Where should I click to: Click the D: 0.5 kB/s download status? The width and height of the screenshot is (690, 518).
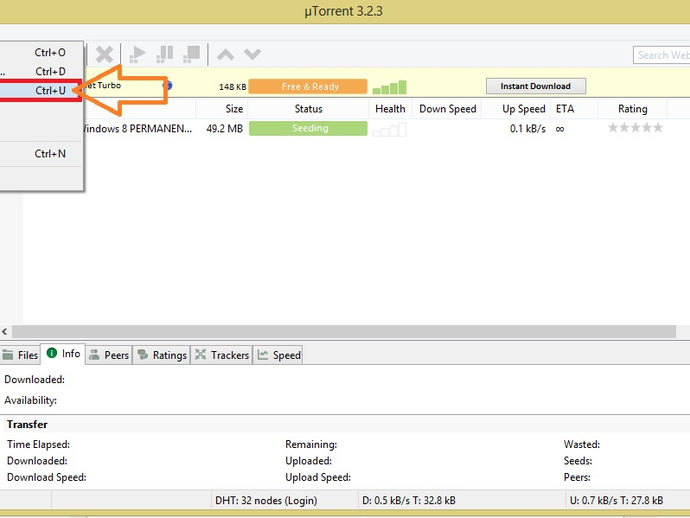pos(409,500)
